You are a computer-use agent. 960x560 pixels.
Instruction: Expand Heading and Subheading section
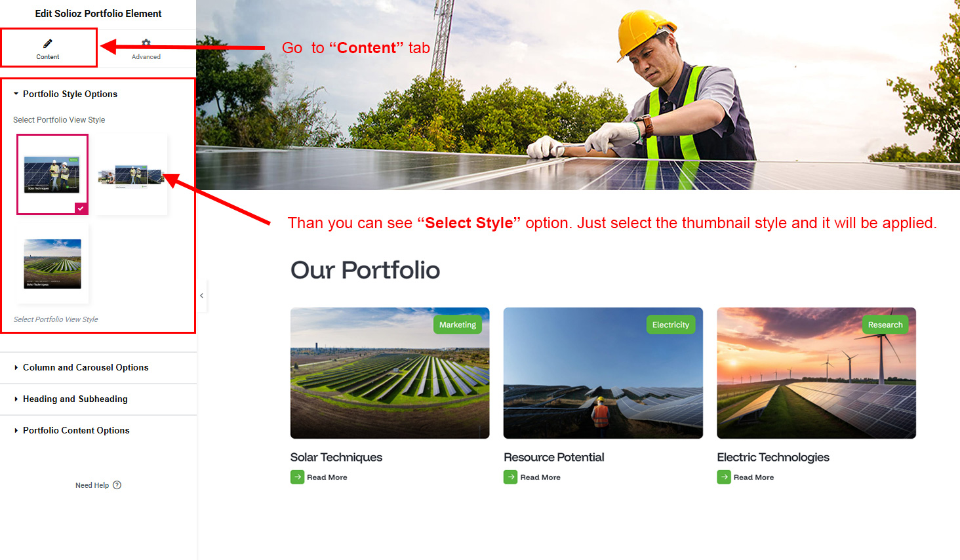coord(70,399)
